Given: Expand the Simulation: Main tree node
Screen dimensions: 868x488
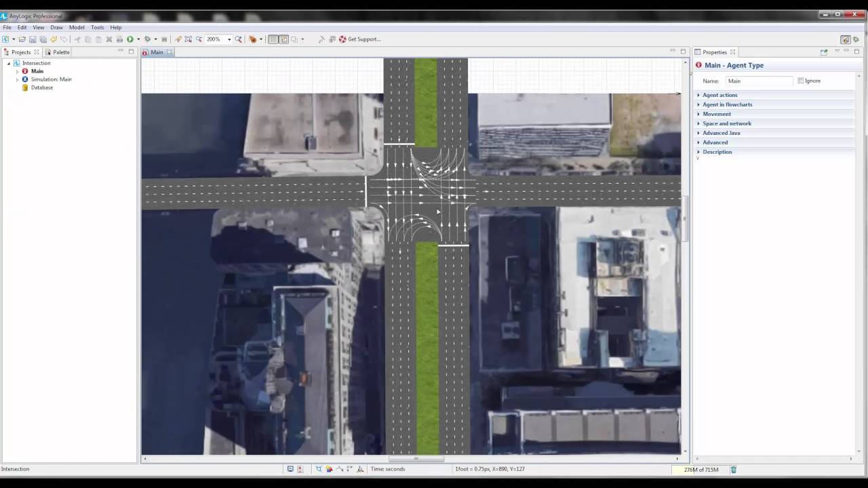Looking at the screenshot, I should pyautogui.click(x=18, y=79).
